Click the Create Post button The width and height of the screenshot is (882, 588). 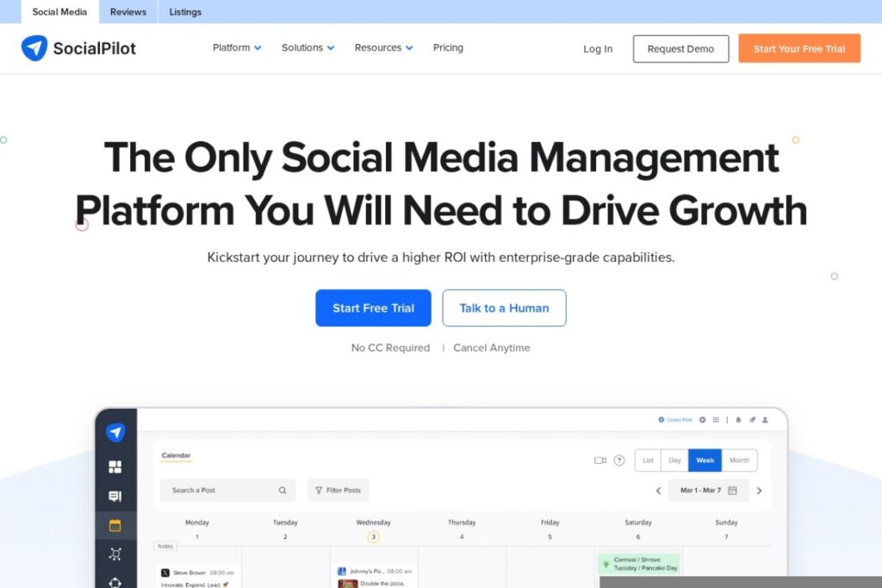[x=675, y=419]
